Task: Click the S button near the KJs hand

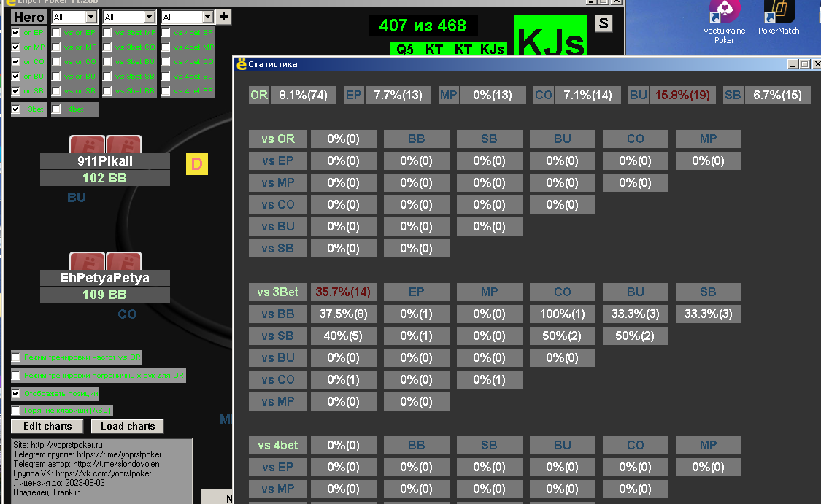Action: coord(604,23)
